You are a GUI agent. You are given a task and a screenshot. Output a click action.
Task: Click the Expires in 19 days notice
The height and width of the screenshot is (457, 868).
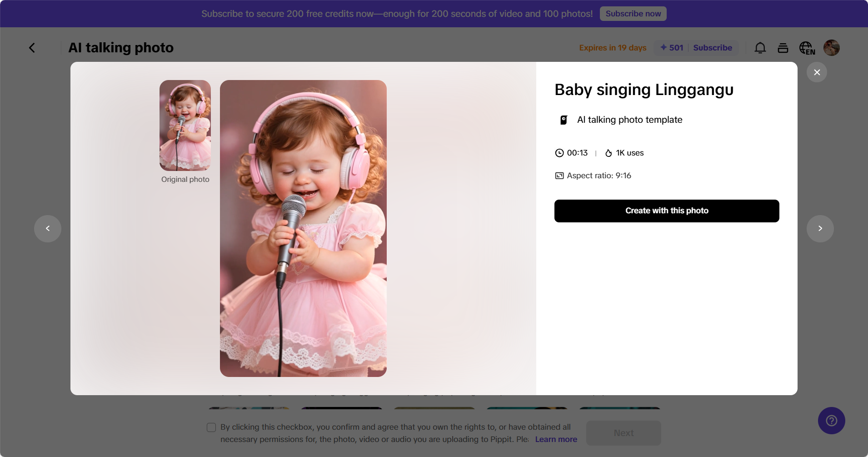pyautogui.click(x=612, y=48)
